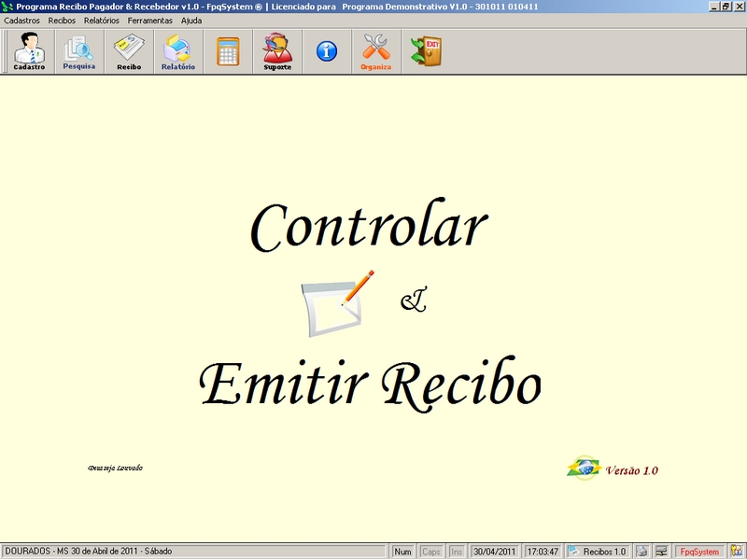Open the Recibos menu
This screenshot has height=560, width=747.
(61, 19)
